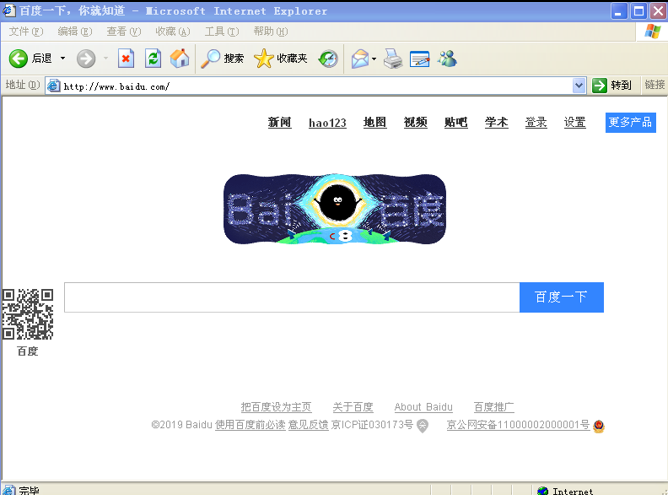The width and height of the screenshot is (668, 495).
Task: Click the About Baidu link
Action: click(423, 407)
